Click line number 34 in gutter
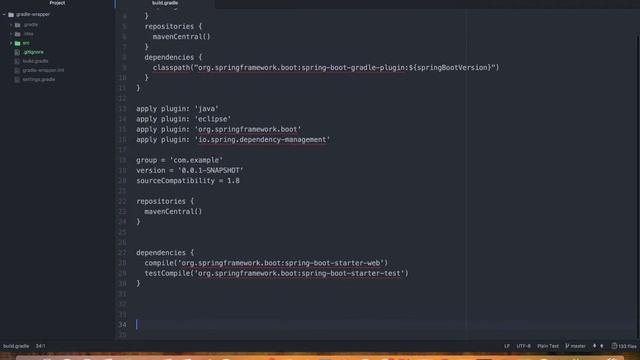640x360 pixels. [122, 325]
